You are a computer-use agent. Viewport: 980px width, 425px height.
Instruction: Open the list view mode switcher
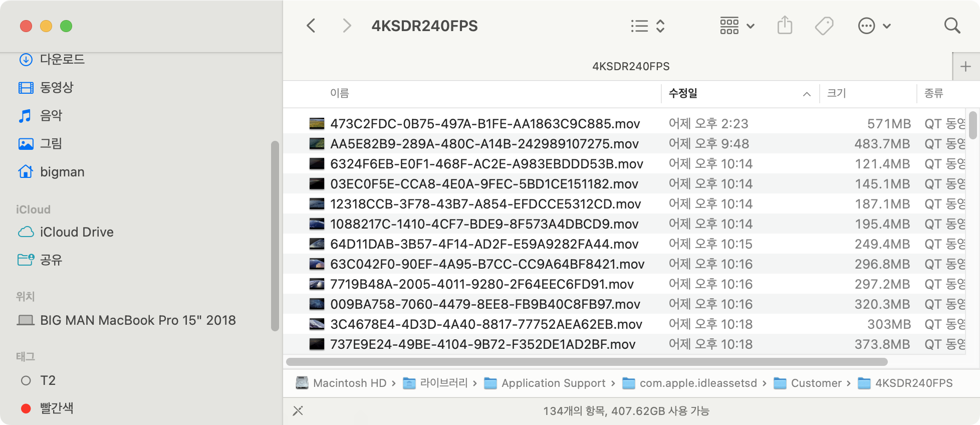pos(648,26)
